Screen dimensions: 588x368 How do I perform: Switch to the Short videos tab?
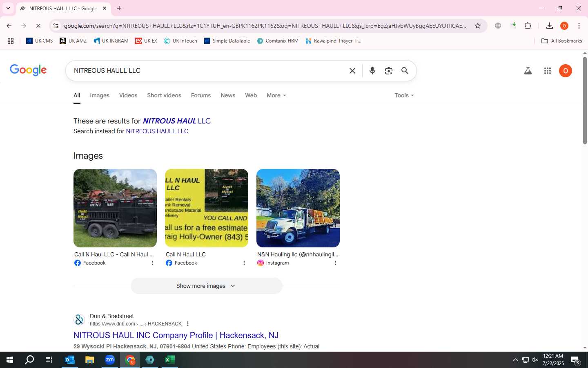click(164, 95)
